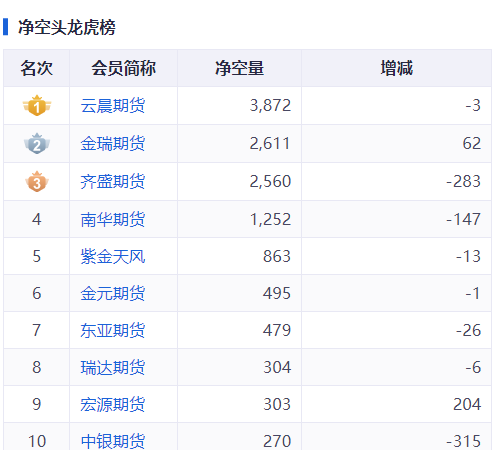This screenshot has width=500, height=450.
Task: Open the 齐盛期货 member link
Action: pos(113,182)
